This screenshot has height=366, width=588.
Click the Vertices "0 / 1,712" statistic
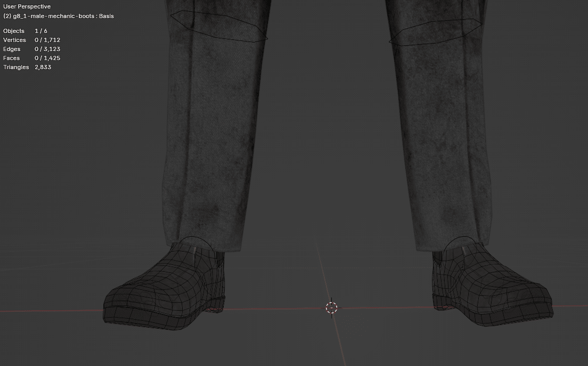[47, 40]
